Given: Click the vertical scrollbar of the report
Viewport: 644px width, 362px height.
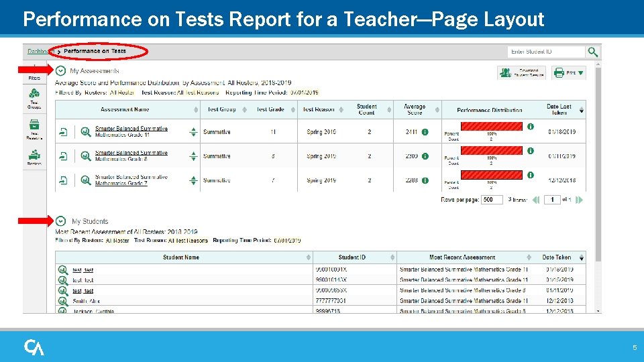Looking at the screenshot, I should pyautogui.click(x=598, y=164).
